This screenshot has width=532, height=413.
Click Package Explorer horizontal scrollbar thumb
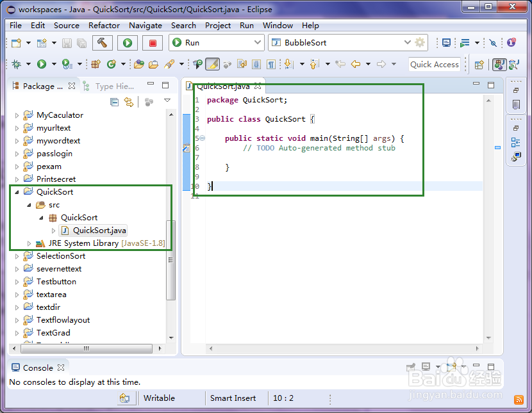(87, 348)
